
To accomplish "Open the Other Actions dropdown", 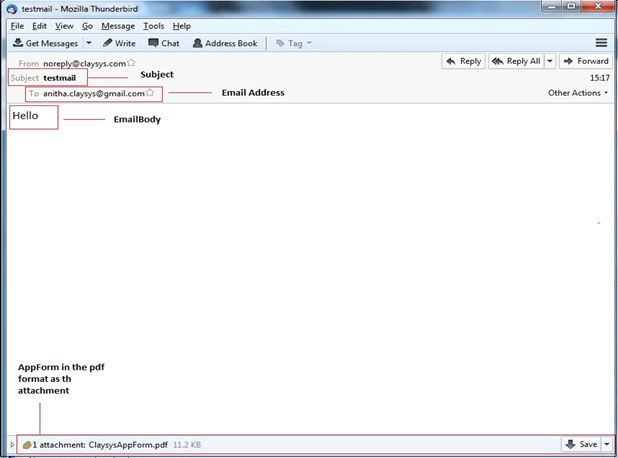I will [x=578, y=93].
